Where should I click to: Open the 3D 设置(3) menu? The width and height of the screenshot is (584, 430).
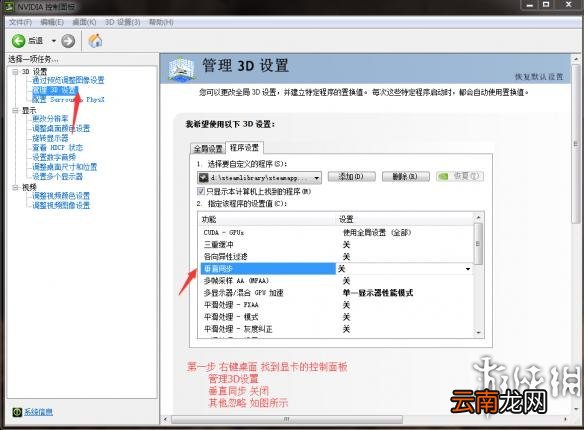(123, 22)
